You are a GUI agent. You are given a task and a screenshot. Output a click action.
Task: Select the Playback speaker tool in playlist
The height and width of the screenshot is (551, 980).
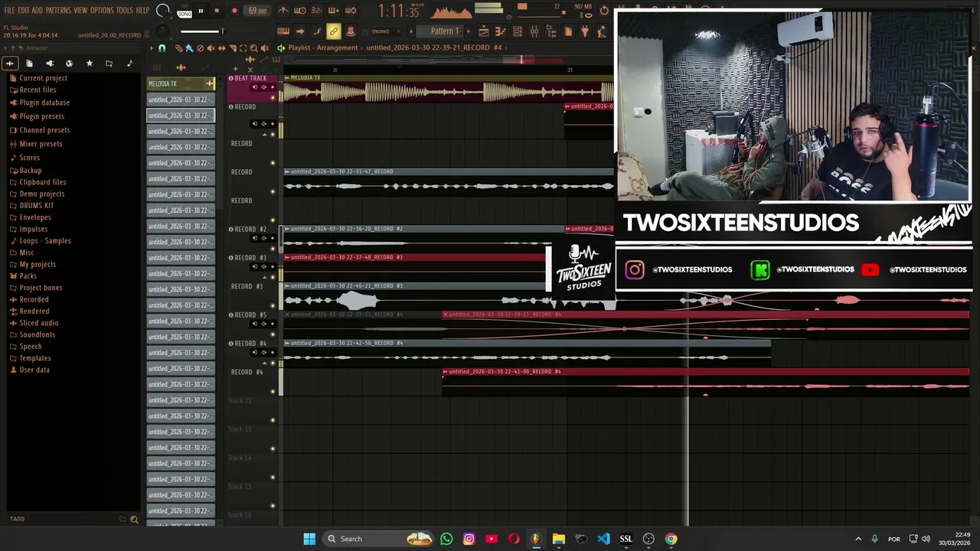pyautogui.click(x=264, y=47)
